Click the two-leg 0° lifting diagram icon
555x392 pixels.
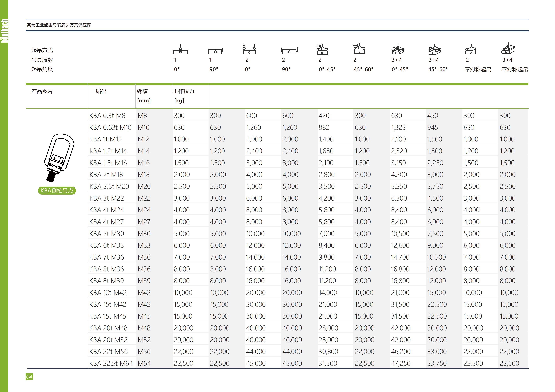click(x=249, y=49)
